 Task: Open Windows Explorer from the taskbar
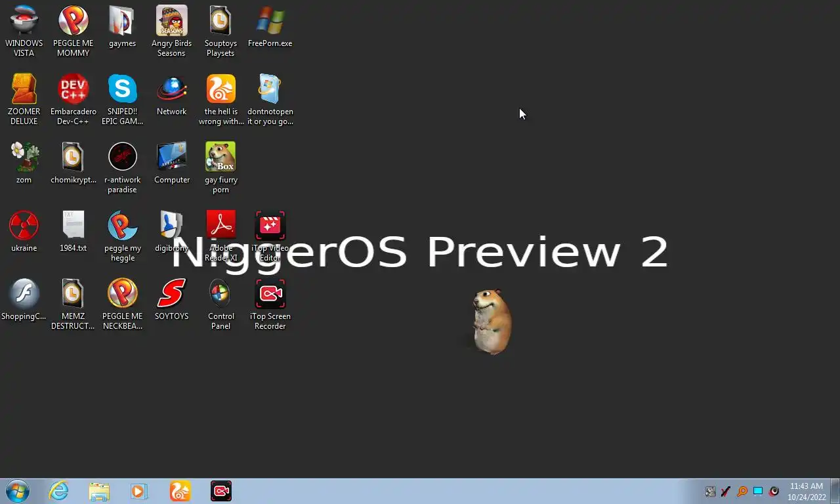(x=99, y=491)
